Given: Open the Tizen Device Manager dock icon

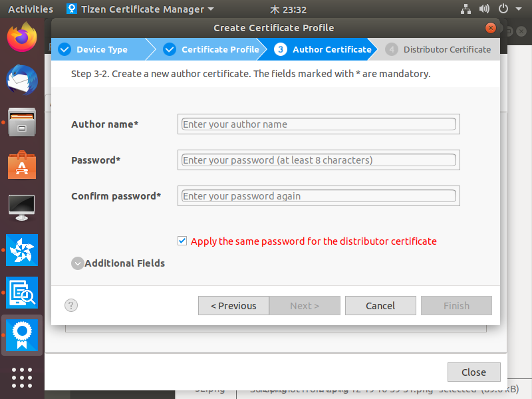Looking at the screenshot, I should tap(22, 293).
